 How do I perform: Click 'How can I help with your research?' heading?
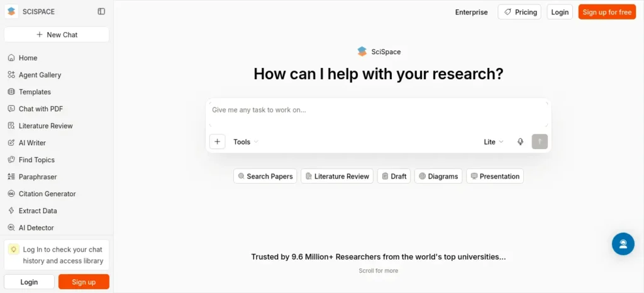(378, 74)
